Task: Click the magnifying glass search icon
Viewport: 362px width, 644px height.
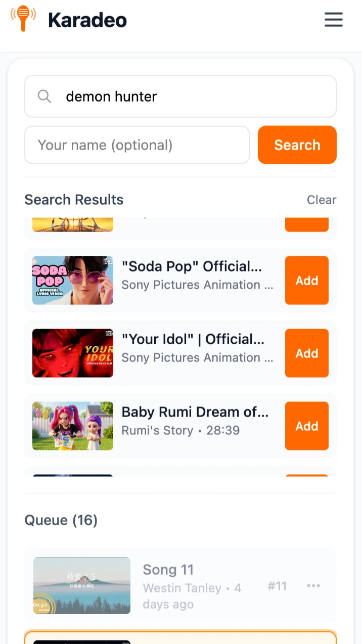Action: tap(44, 96)
